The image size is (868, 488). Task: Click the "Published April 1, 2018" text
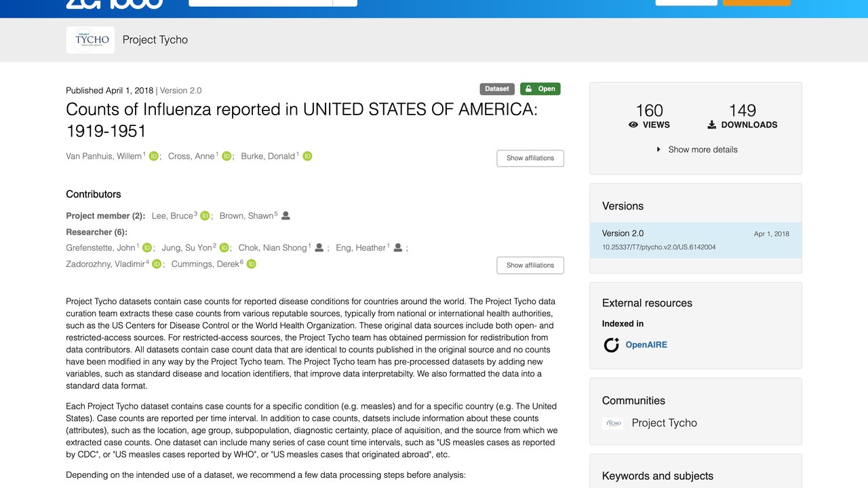(x=109, y=90)
